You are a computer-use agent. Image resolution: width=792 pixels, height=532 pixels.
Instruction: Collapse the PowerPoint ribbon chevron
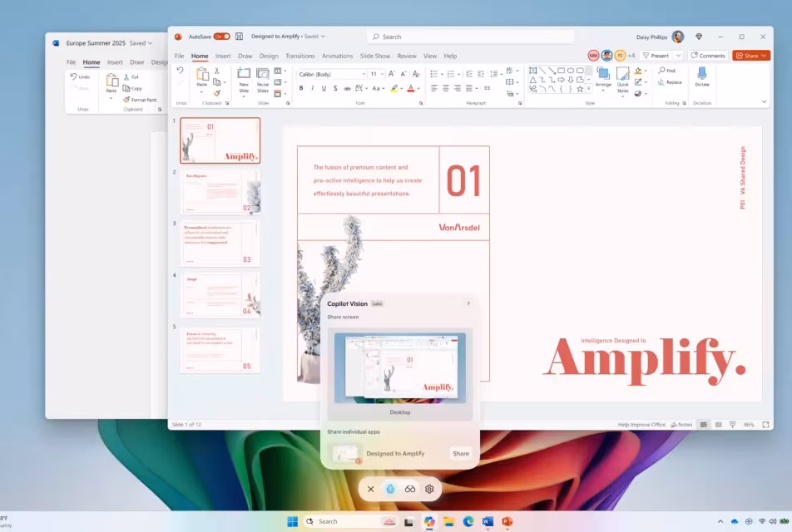pos(764,102)
